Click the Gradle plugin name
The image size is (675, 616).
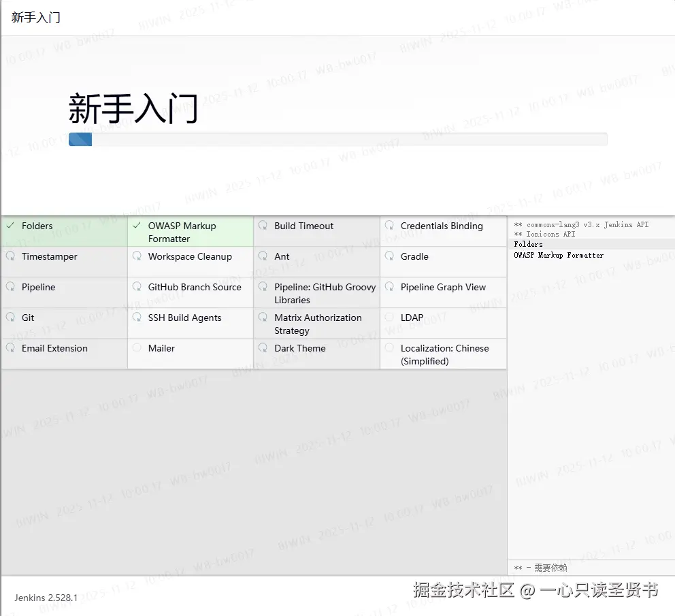[414, 256]
